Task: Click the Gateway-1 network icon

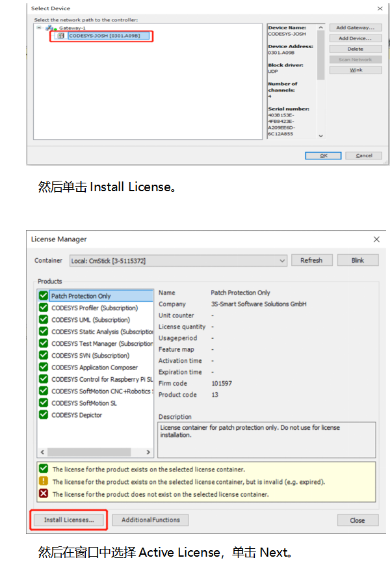Action: point(49,29)
